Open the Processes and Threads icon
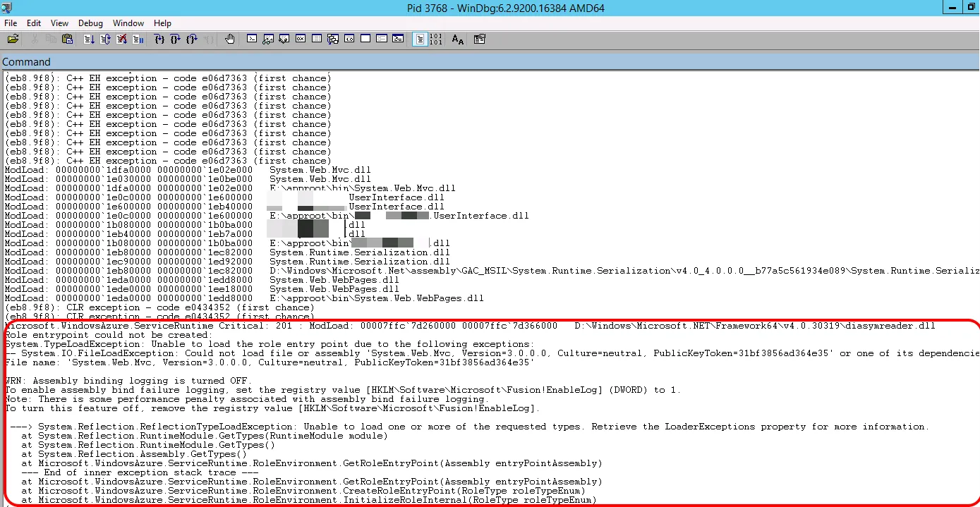The width and height of the screenshot is (980, 507). (x=382, y=39)
